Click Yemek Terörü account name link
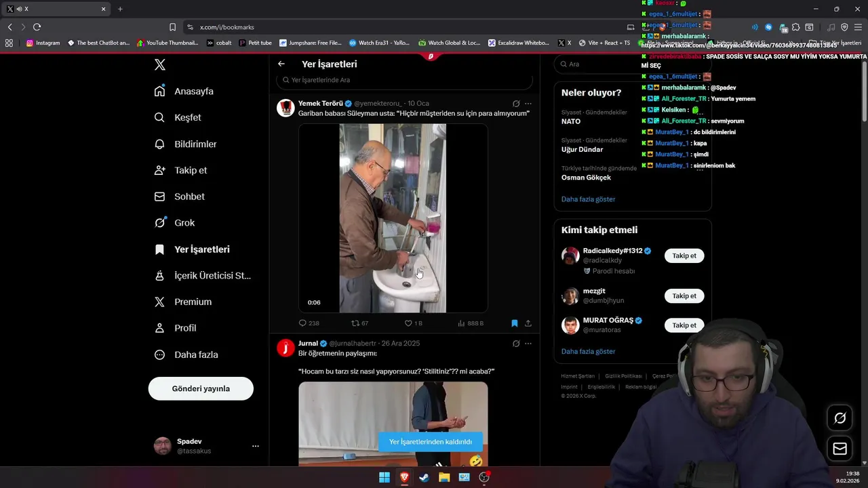This screenshot has width=868, height=488. (320, 104)
